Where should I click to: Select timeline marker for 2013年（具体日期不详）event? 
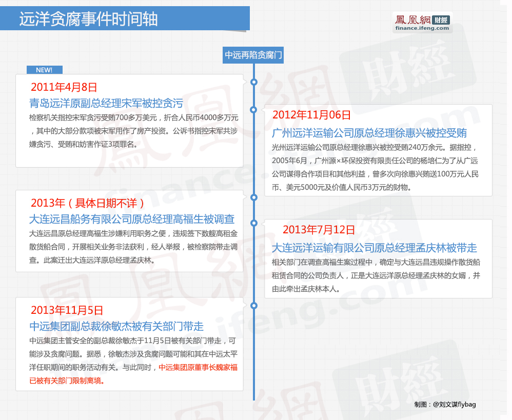(x=254, y=197)
